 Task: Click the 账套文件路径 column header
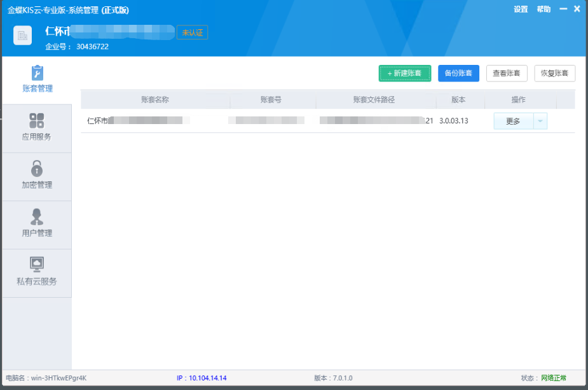point(374,100)
